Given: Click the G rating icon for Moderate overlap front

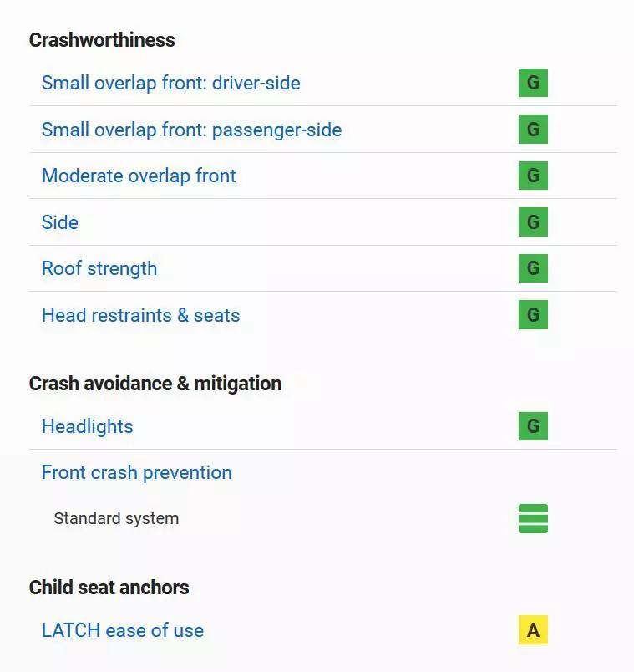Looking at the screenshot, I should (x=533, y=176).
